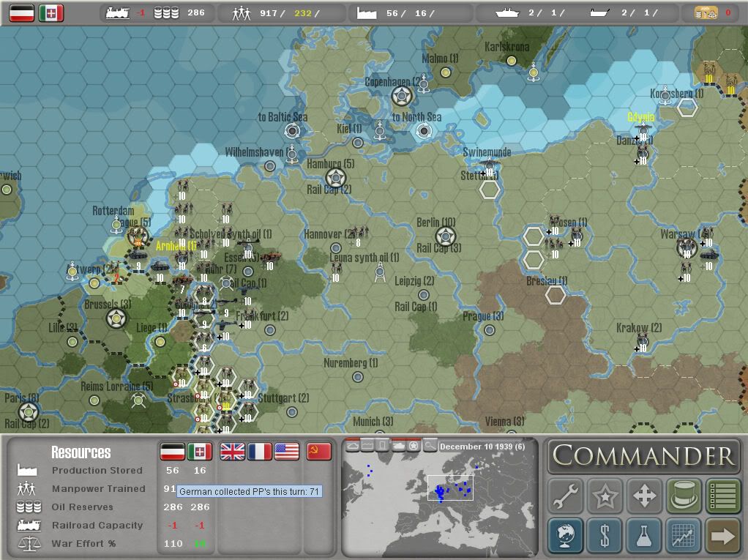Image resolution: width=748 pixels, height=560 pixels.
Task: Open the dollar sign purchase panel
Action: pyautogui.click(x=605, y=536)
